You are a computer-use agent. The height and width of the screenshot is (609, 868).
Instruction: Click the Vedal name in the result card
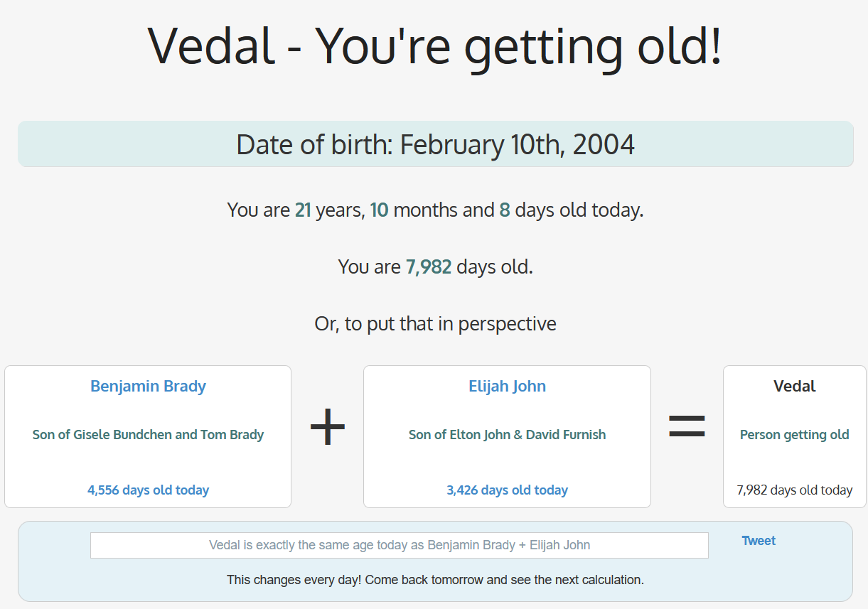coord(794,387)
